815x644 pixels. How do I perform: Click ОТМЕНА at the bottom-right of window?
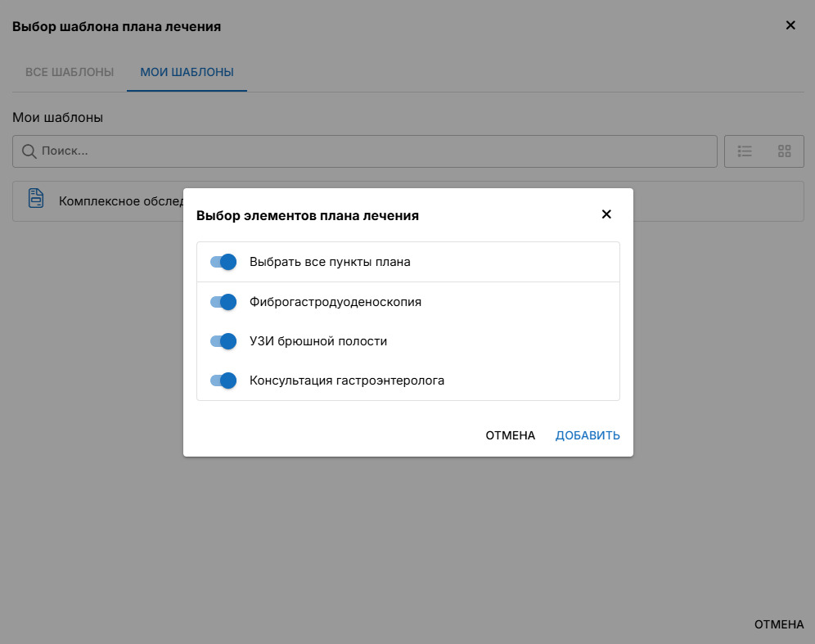(779, 624)
